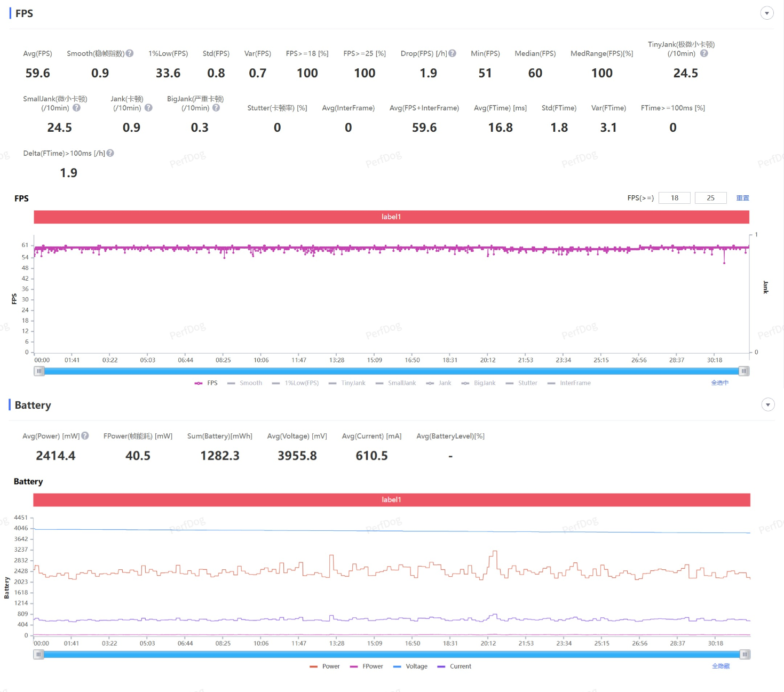
Task: Click the FPS threshold field showing 18
Action: (x=674, y=198)
